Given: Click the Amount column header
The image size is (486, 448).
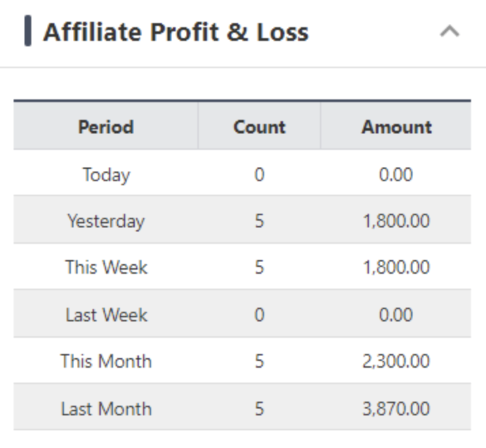Looking at the screenshot, I should pos(396,127).
